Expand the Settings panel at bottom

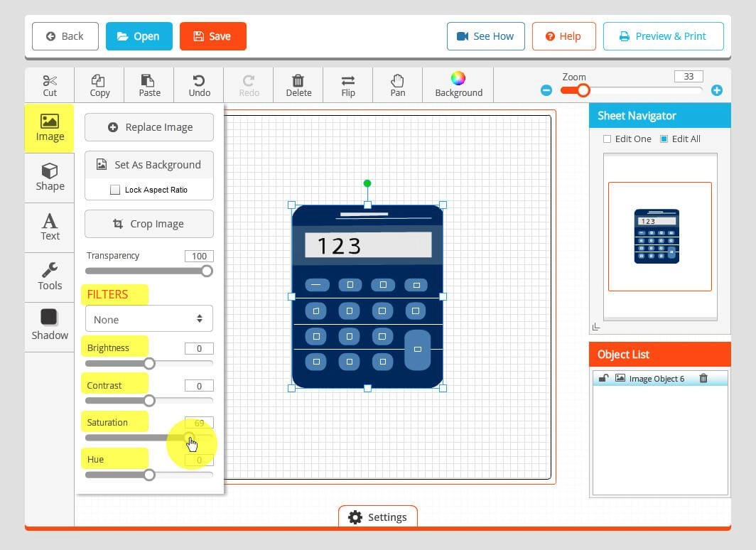point(378,517)
